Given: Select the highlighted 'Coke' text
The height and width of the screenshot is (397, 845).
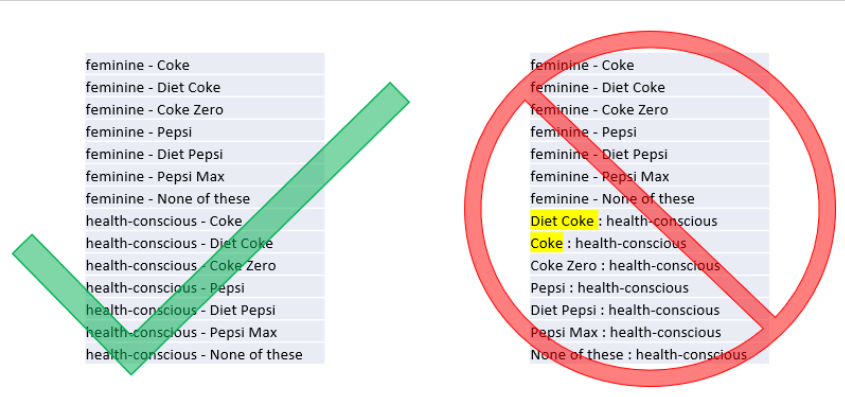Looking at the screenshot, I should point(546,243).
